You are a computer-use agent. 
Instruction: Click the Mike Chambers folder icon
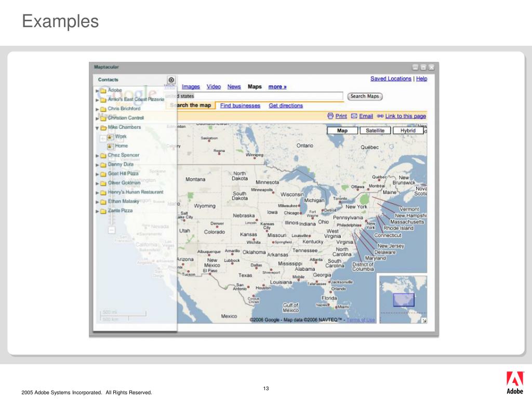pyautogui.click(x=103, y=128)
